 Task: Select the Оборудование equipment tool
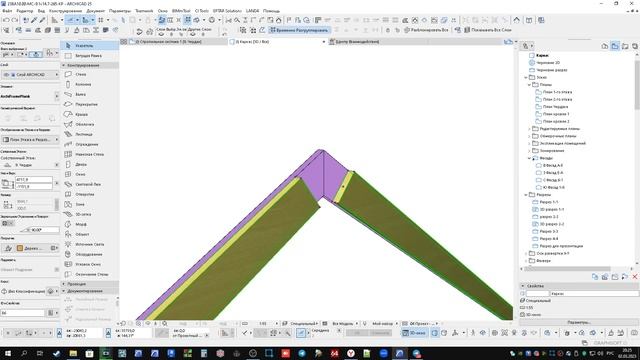tap(90, 254)
